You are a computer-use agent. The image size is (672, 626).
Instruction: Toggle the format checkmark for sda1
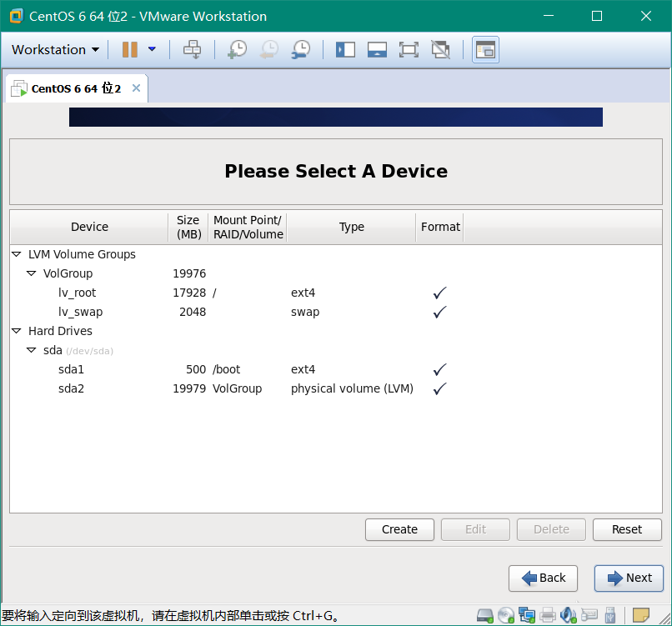click(x=439, y=370)
